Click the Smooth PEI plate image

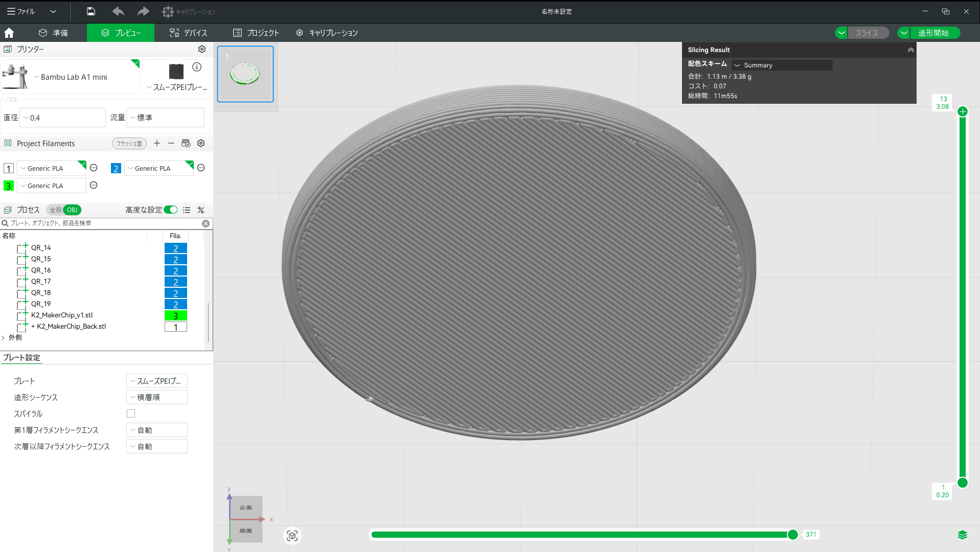[x=176, y=71]
